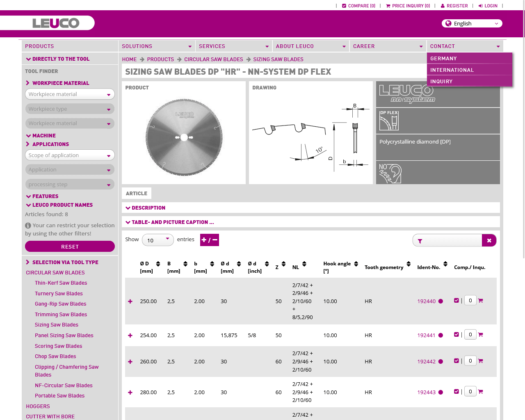Tick compare checkbox for article 192440
The width and height of the screenshot is (525, 420).
457,301
